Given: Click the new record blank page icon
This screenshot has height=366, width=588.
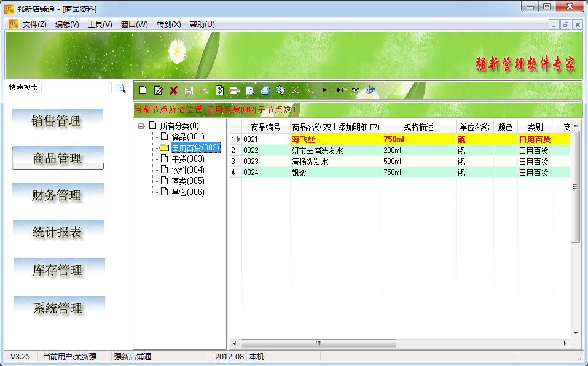Looking at the screenshot, I should point(143,90).
